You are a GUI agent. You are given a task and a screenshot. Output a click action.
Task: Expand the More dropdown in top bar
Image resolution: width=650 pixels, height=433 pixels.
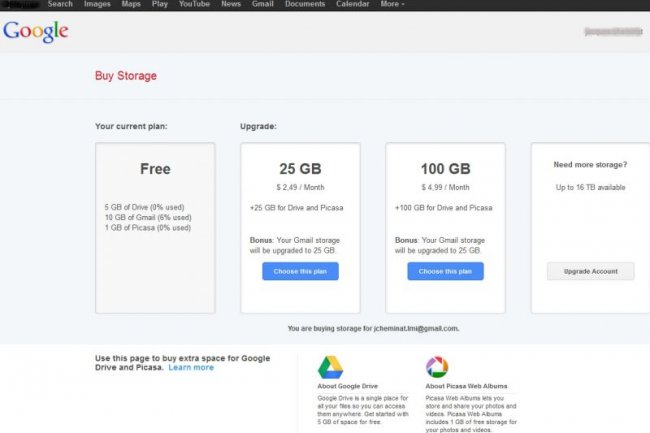click(x=392, y=4)
